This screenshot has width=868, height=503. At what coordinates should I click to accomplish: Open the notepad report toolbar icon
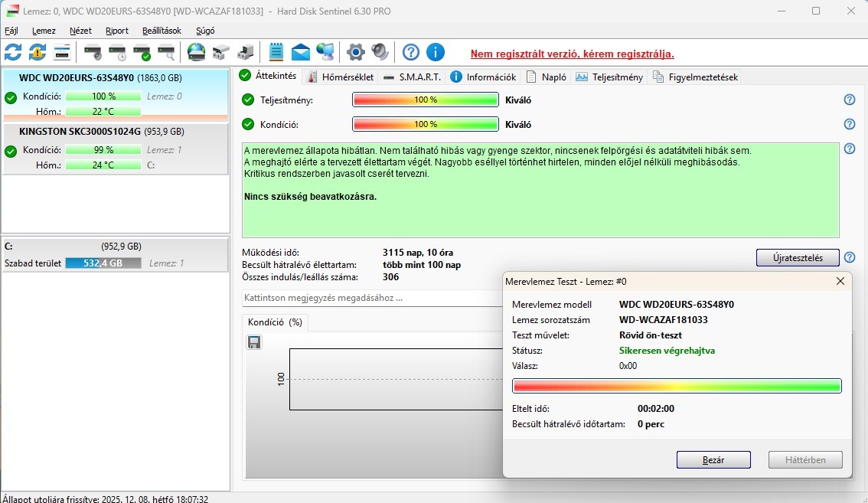pyautogui.click(x=276, y=52)
